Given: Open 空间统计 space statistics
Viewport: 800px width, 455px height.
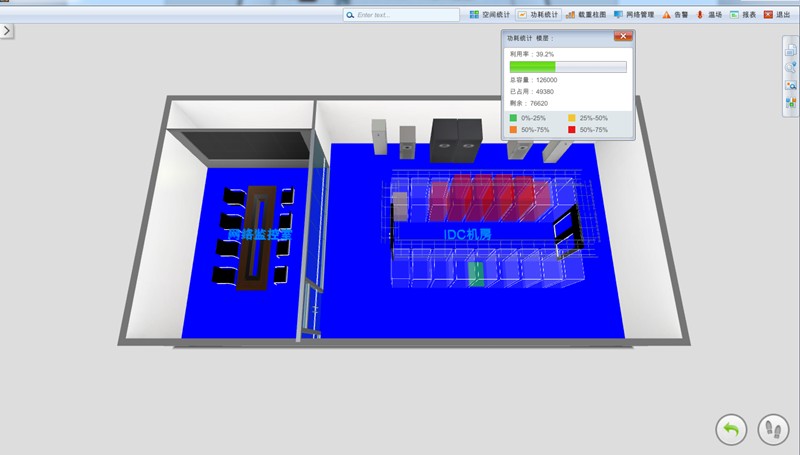Looking at the screenshot, I should point(490,15).
